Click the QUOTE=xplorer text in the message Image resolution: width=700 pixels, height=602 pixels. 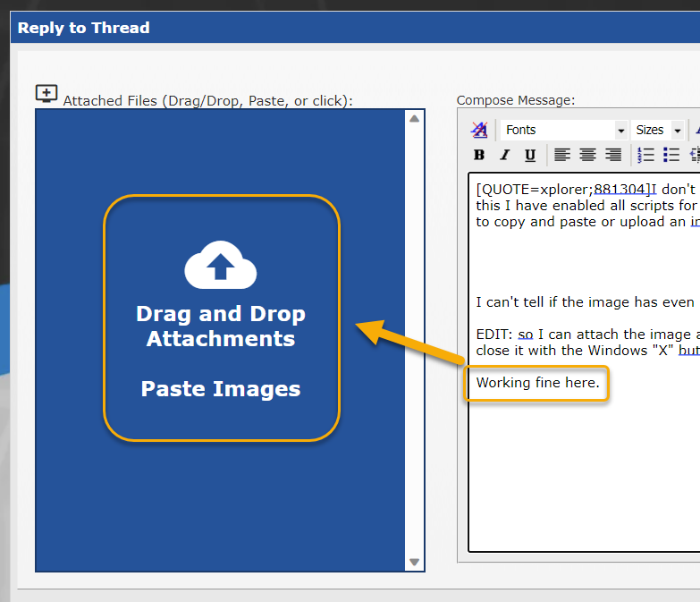coord(534,190)
